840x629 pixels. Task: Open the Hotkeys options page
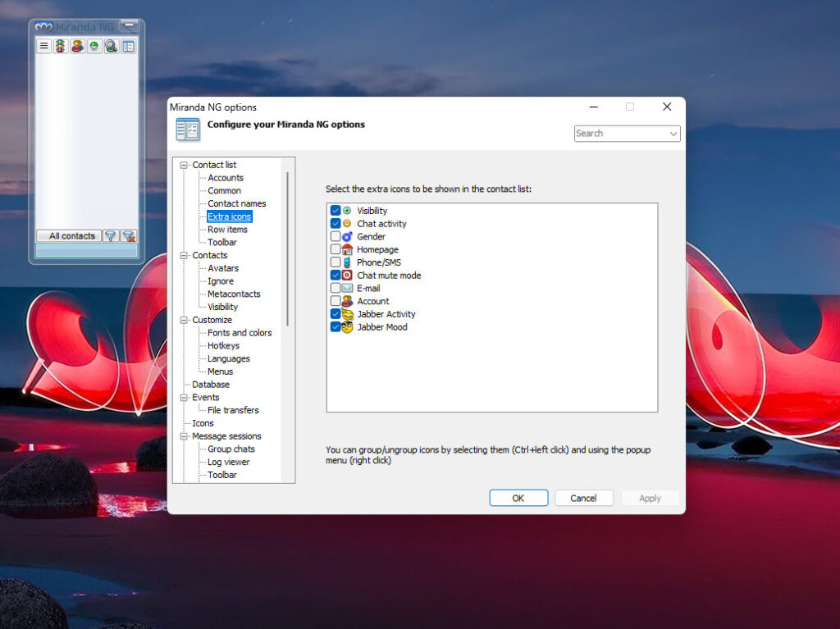pos(223,345)
